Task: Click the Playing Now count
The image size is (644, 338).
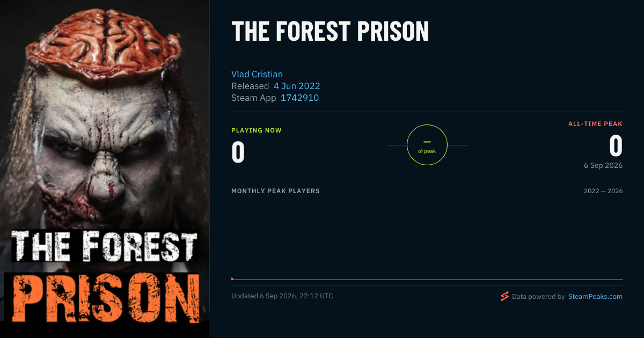Action: (238, 151)
